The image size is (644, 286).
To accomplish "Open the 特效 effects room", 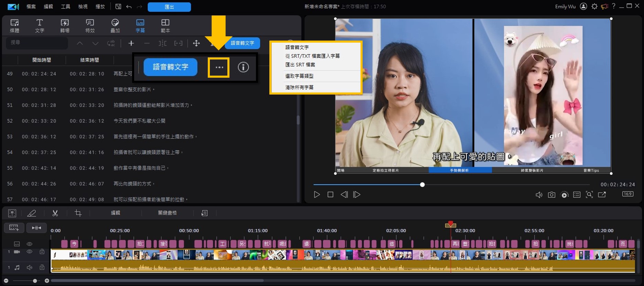I will click(90, 26).
